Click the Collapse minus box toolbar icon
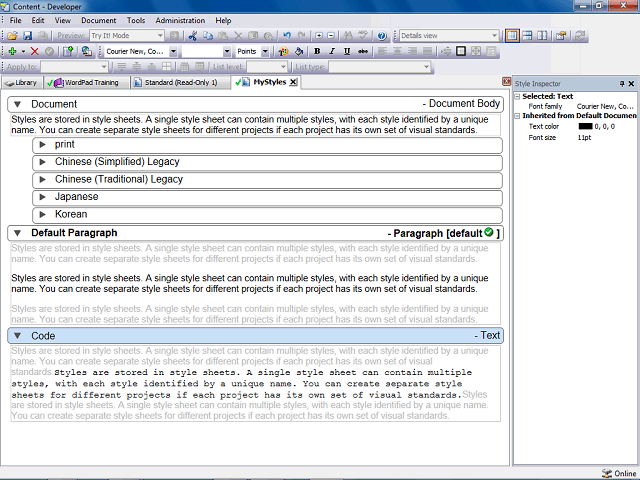Image resolution: width=640 pixels, height=480 pixels. [331, 36]
